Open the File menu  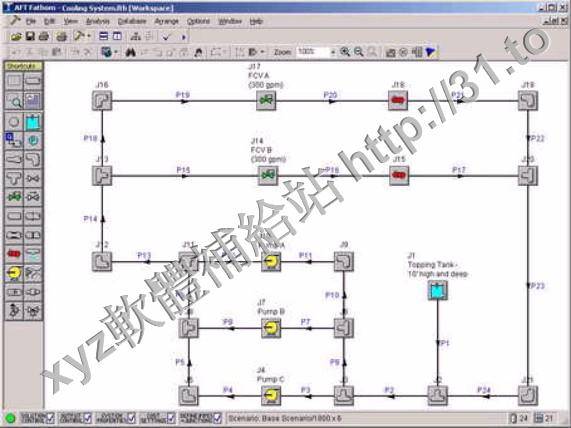(x=31, y=21)
